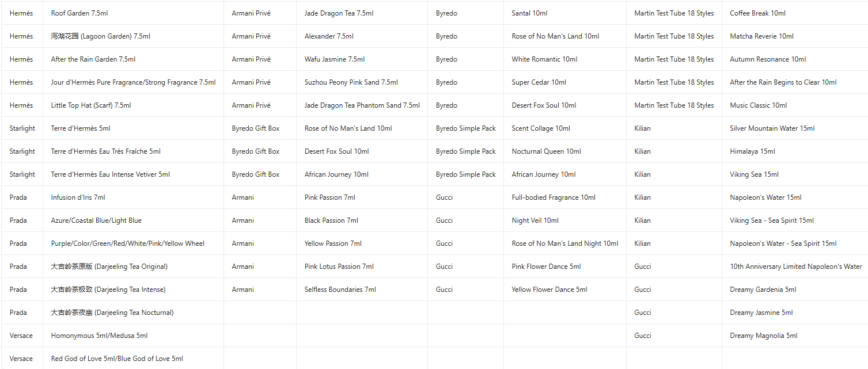
Task: Select the Scent Collage 10ml cell
Action: (541, 128)
